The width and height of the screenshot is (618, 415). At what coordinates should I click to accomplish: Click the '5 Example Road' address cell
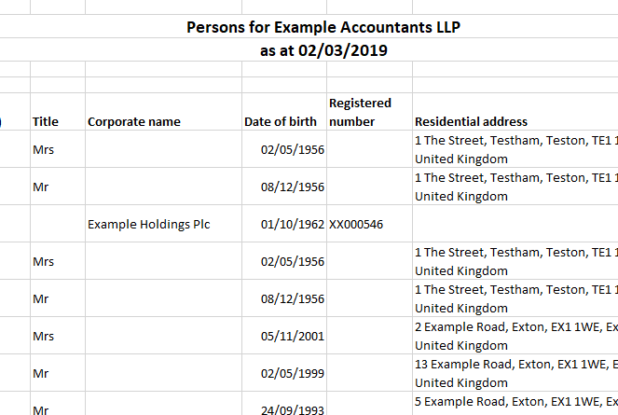click(514, 403)
